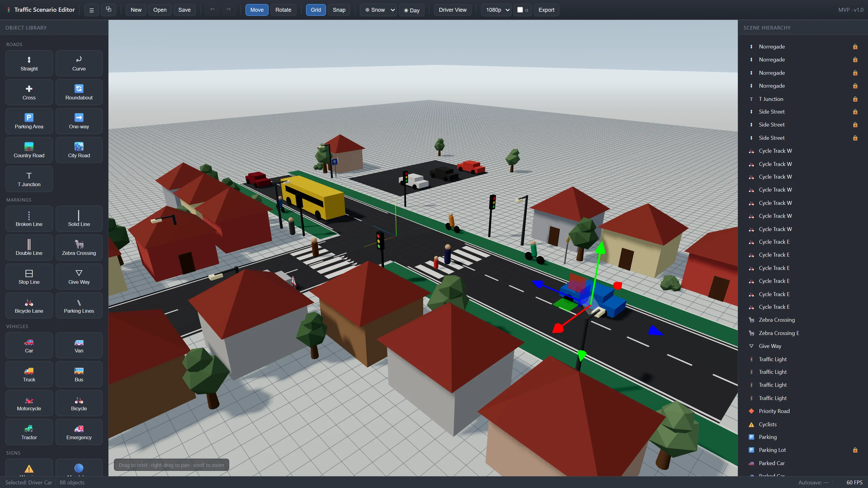The image size is (868, 488).
Task: Select Cyclists sign in hierarchy
Action: click(x=803, y=424)
